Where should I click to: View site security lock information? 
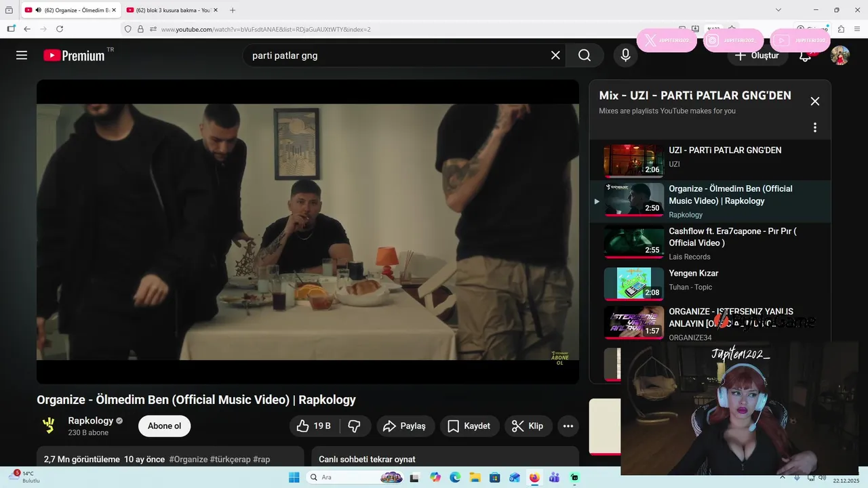tap(140, 29)
